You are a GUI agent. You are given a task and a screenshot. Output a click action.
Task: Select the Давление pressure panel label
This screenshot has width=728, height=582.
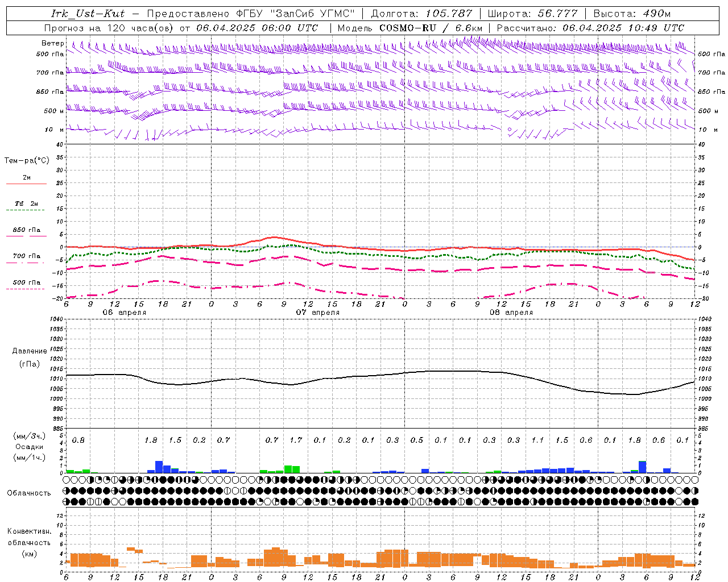(x=30, y=351)
